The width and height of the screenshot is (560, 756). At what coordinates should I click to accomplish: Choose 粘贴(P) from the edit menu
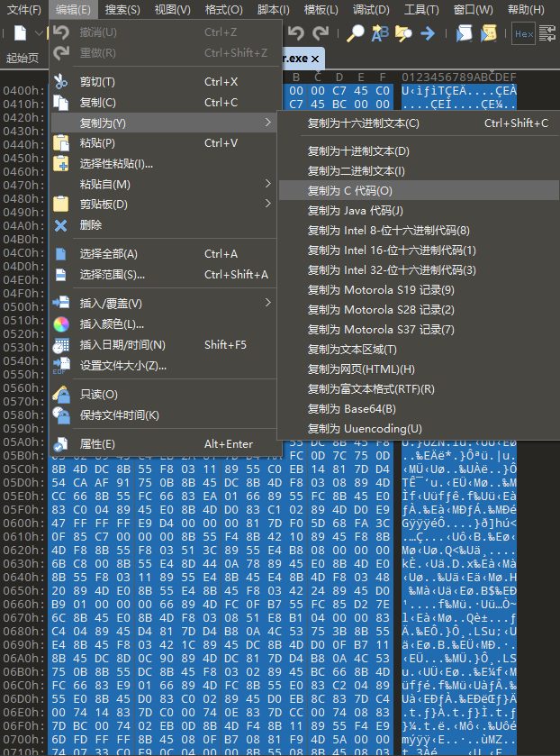click(x=163, y=143)
